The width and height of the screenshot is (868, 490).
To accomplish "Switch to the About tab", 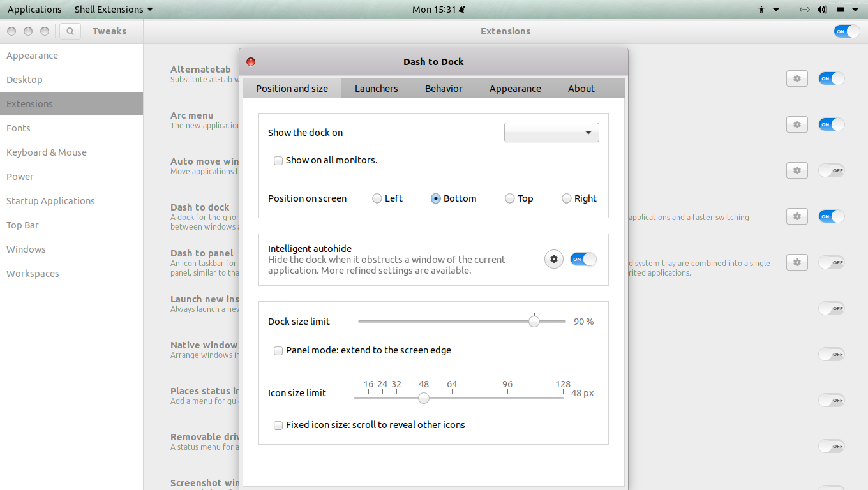I will (x=581, y=89).
